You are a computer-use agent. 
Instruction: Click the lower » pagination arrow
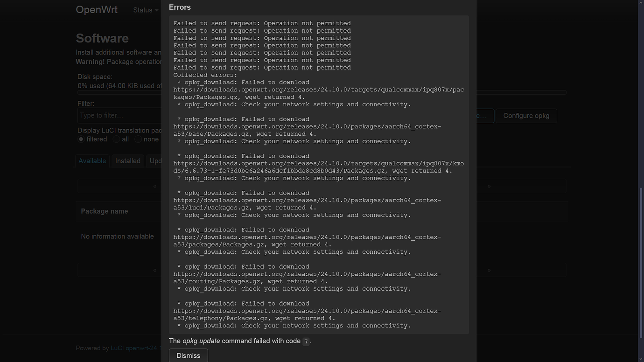489,270
